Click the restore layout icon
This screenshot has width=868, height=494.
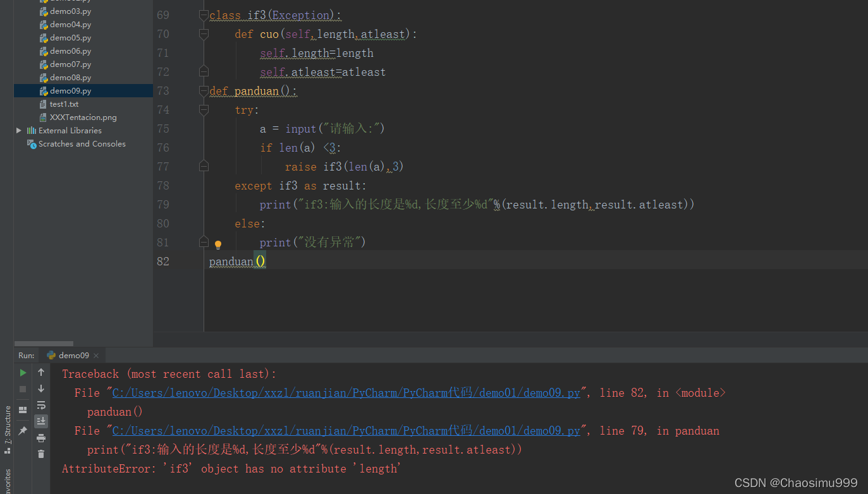coord(22,409)
